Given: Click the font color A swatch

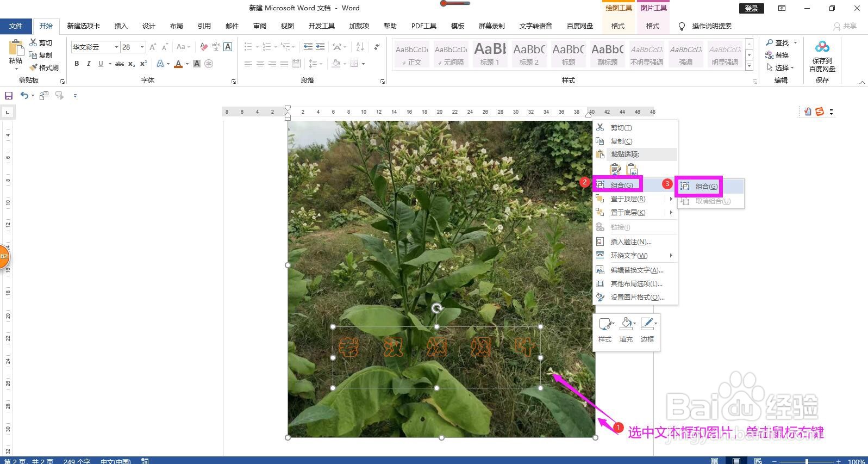Looking at the screenshot, I should (178, 64).
